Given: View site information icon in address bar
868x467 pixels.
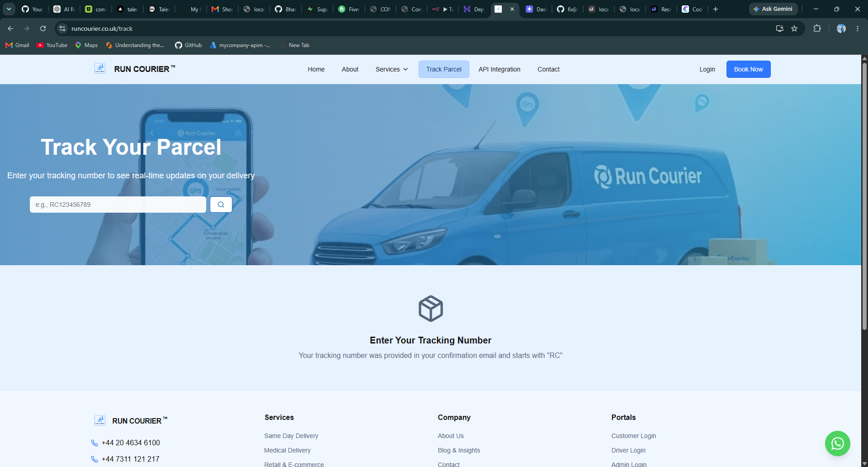Looking at the screenshot, I should tap(62, 29).
